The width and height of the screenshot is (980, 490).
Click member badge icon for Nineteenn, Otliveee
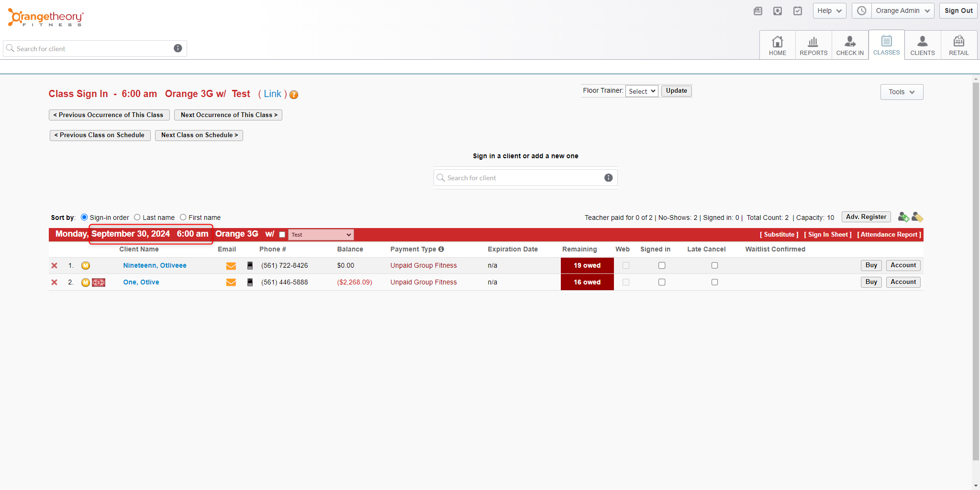(86, 266)
